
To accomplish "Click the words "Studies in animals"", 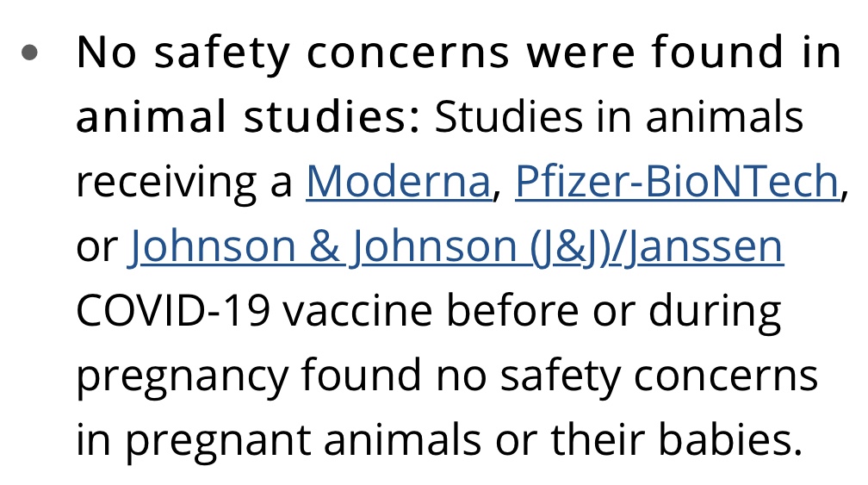I will [618, 117].
